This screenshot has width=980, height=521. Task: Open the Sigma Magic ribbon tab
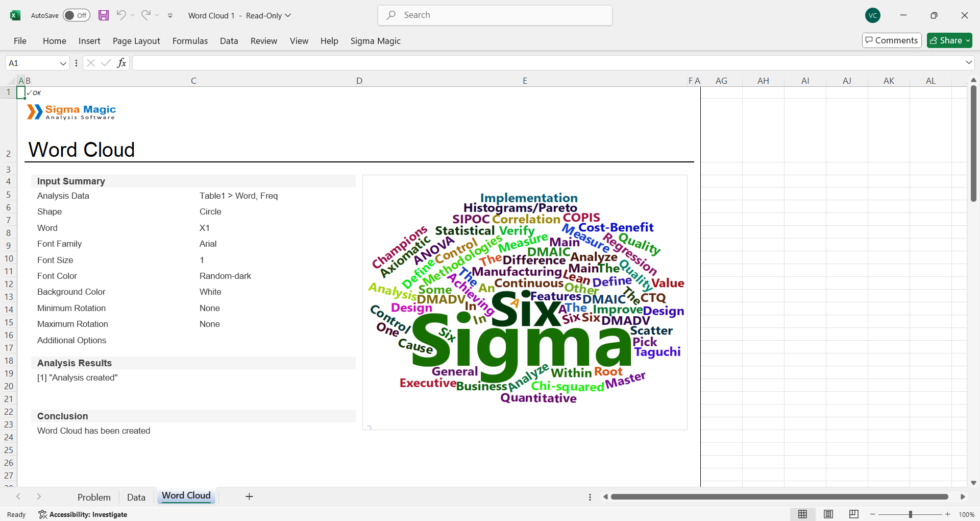[376, 41]
